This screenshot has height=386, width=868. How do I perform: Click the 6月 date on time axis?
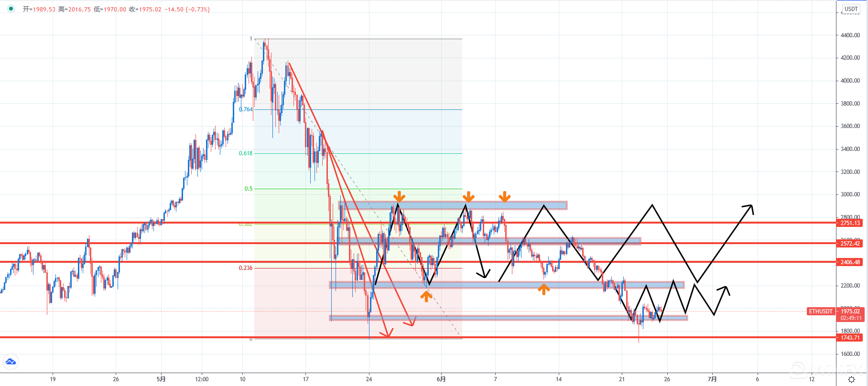(441, 379)
